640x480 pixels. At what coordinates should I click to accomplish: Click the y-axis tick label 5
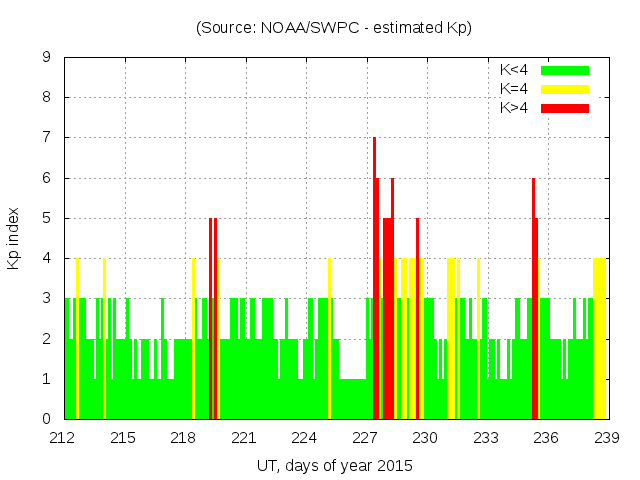click(x=47, y=218)
